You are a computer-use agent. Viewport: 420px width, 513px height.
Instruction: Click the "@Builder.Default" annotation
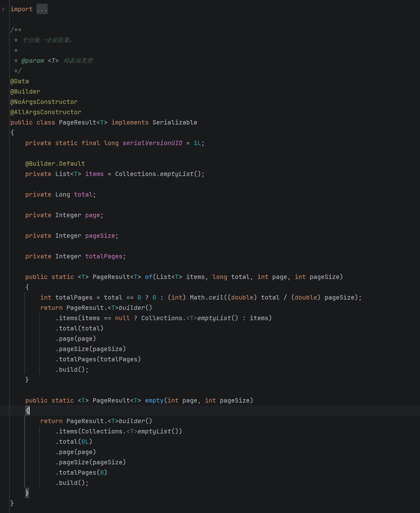click(55, 164)
